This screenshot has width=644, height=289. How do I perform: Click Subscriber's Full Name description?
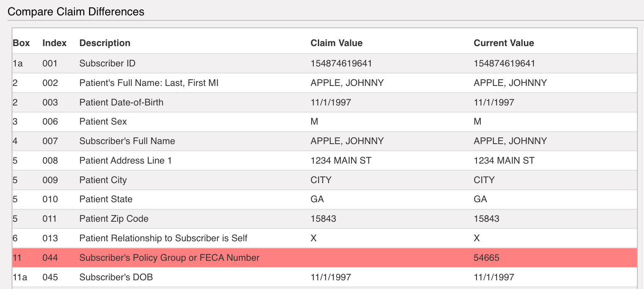(x=127, y=141)
